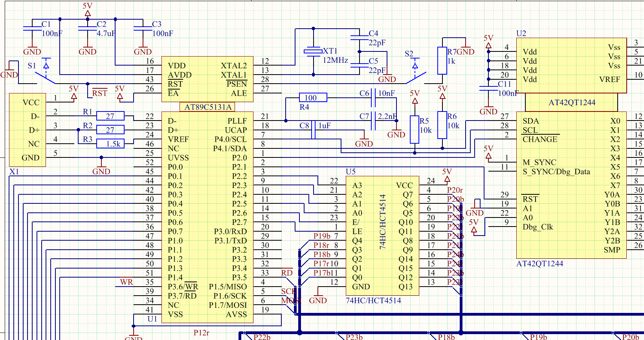Select the U5 decoder component body
This screenshot has height=340, width=644.
(x=382, y=236)
